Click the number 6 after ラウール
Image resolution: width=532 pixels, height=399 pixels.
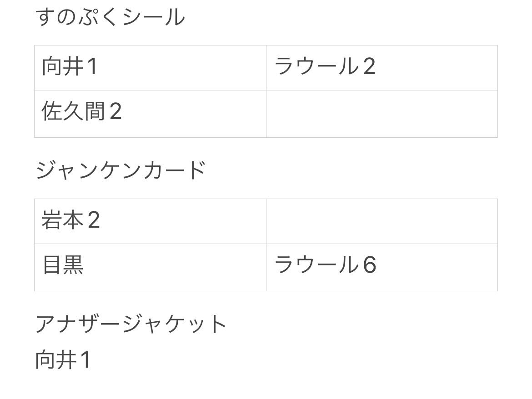point(370,265)
